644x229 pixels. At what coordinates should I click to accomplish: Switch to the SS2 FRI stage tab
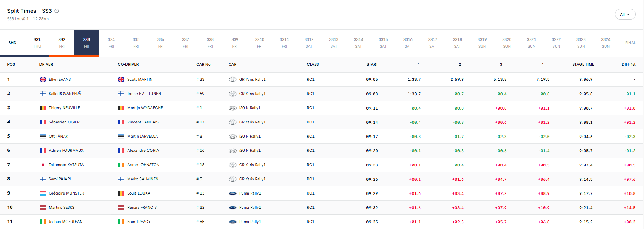pos(62,43)
